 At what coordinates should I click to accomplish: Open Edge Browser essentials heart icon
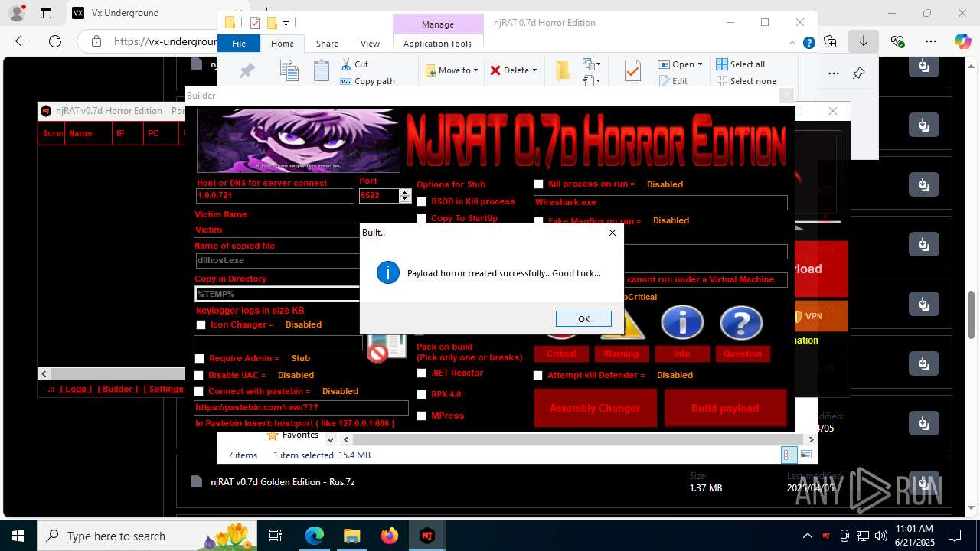[x=897, y=41]
